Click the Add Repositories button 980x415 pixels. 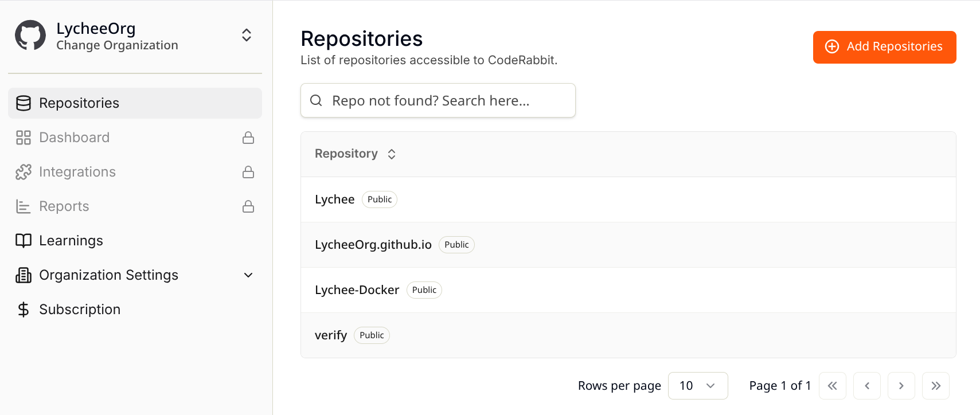click(x=884, y=47)
